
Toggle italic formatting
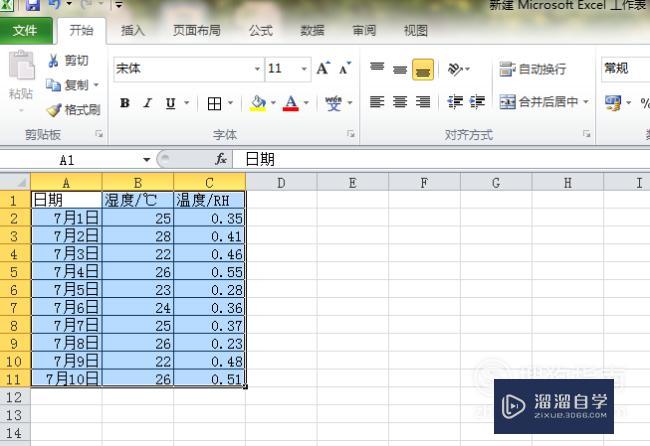click(148, 103)
